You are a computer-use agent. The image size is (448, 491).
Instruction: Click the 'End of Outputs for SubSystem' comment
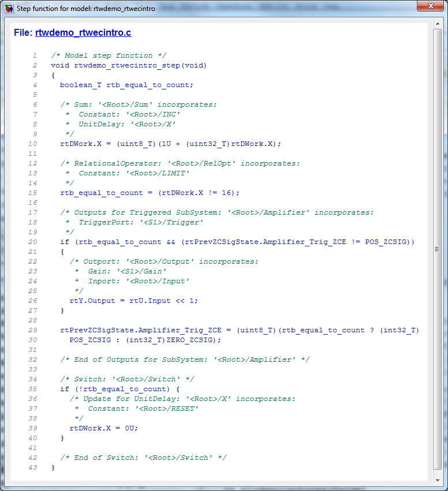[185, 360]
